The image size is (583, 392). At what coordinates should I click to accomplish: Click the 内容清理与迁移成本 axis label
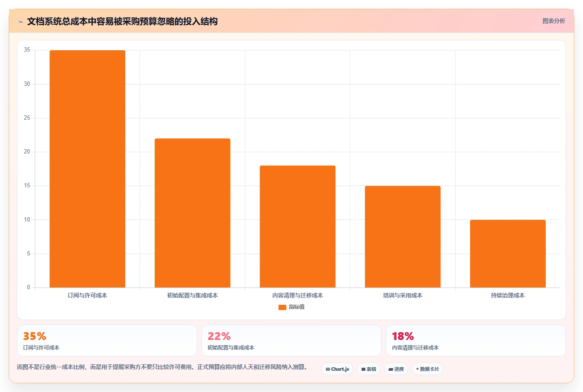298,295
